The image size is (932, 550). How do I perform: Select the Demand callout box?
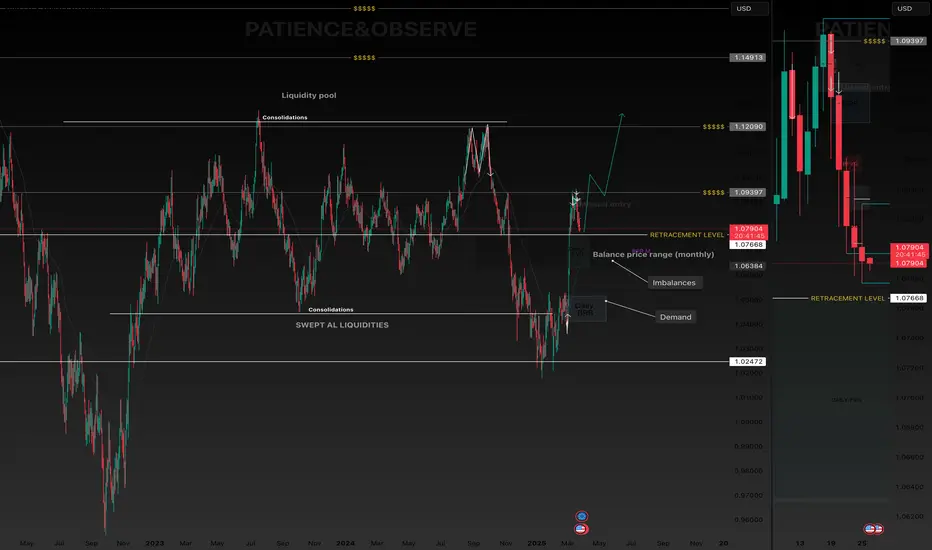click(675, 317)
